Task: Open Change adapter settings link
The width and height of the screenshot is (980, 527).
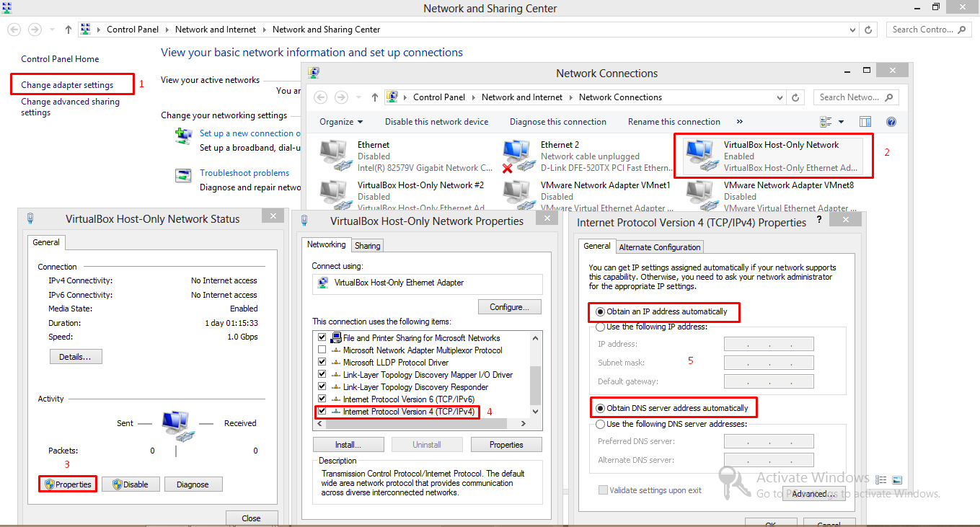Action: [x=67, y=85]
